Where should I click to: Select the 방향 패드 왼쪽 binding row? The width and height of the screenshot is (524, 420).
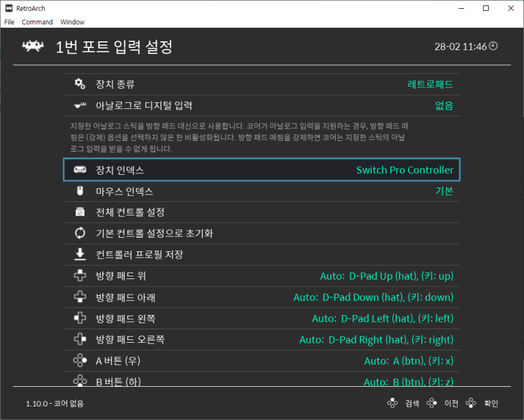pyautogui.click(x=262, y=318)
